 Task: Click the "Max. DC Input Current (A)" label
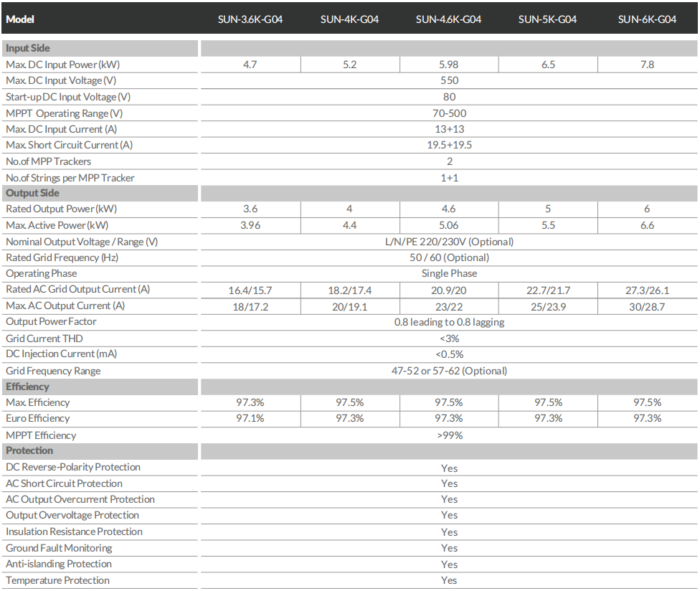tap(62, 129)
